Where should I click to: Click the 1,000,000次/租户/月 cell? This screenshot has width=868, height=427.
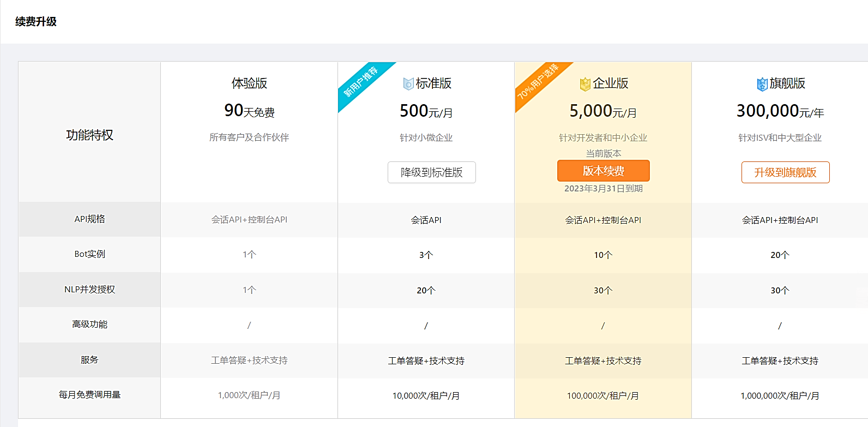(780, 396)
